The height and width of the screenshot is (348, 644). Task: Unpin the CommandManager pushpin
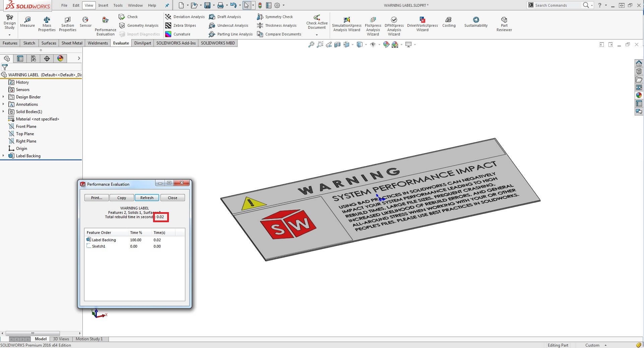[x=167, y=5]
